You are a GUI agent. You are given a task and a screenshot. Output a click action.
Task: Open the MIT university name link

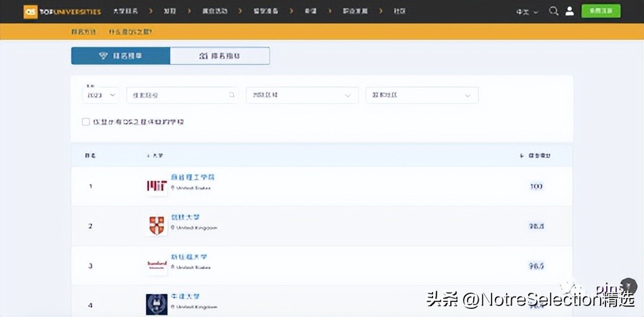[x=193, y=177]
